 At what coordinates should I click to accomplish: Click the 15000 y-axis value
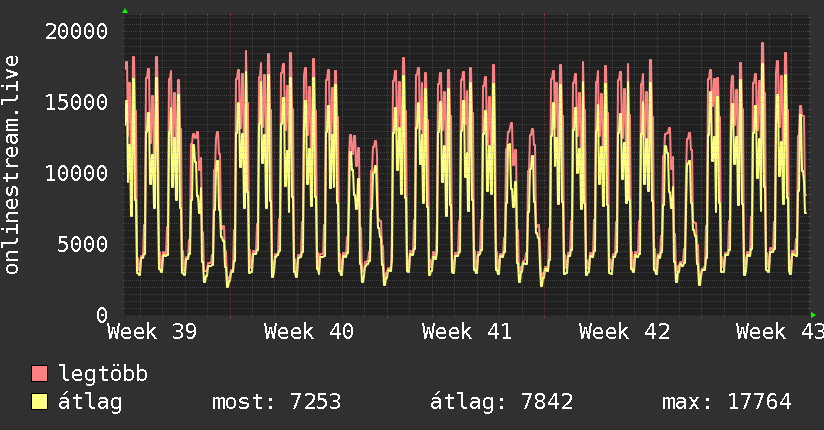click(x=76, y=102)
